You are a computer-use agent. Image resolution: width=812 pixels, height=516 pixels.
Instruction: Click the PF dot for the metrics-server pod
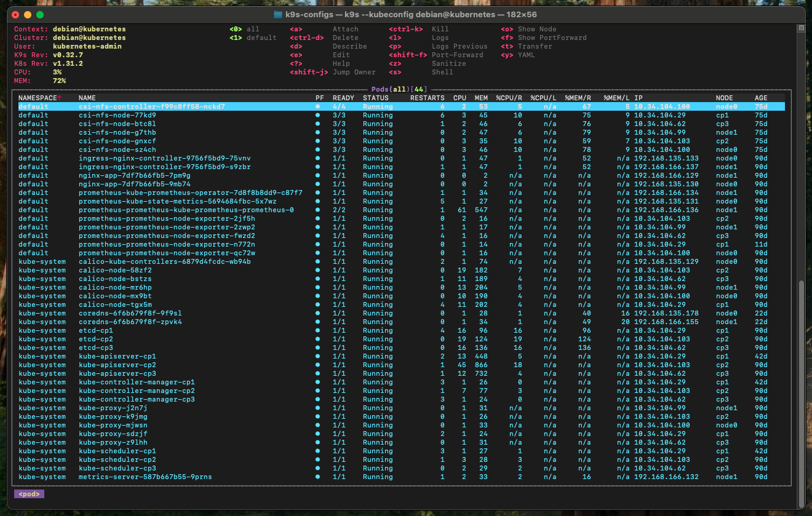click(x=318, y=477)
